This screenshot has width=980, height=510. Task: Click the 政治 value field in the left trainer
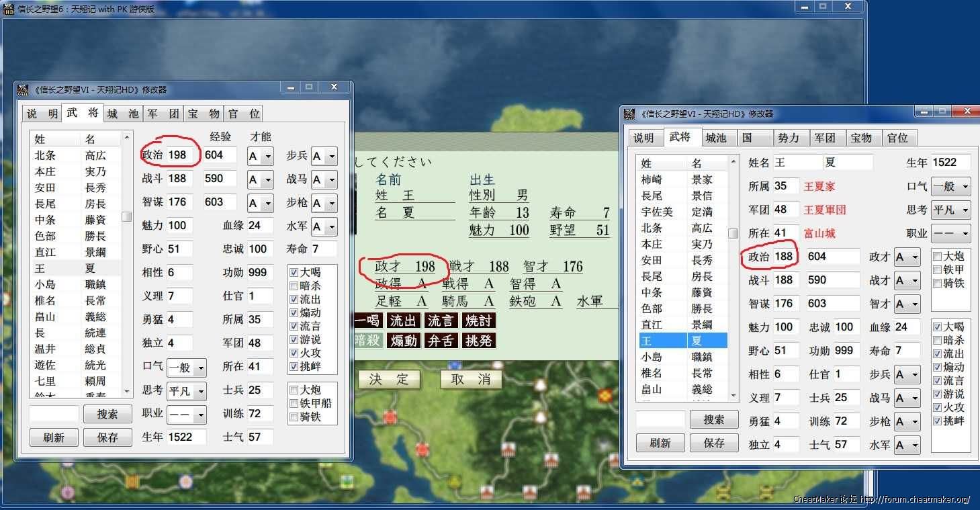click(x=182, y=155)
